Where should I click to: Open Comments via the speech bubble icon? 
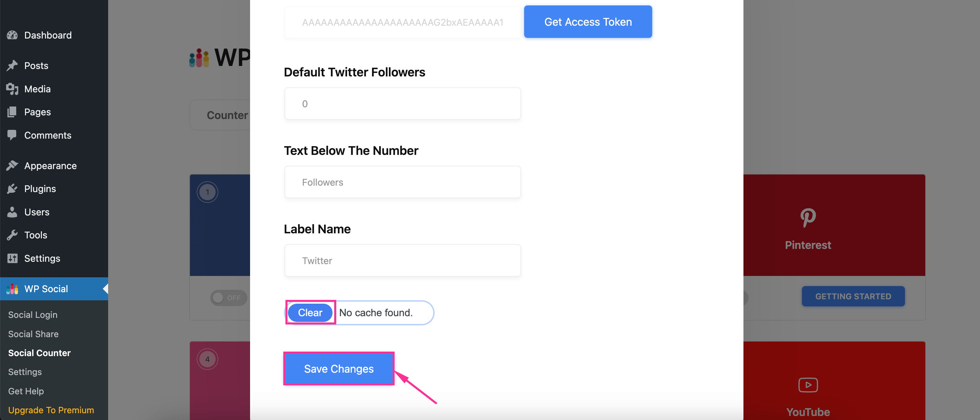pos(13,135)
